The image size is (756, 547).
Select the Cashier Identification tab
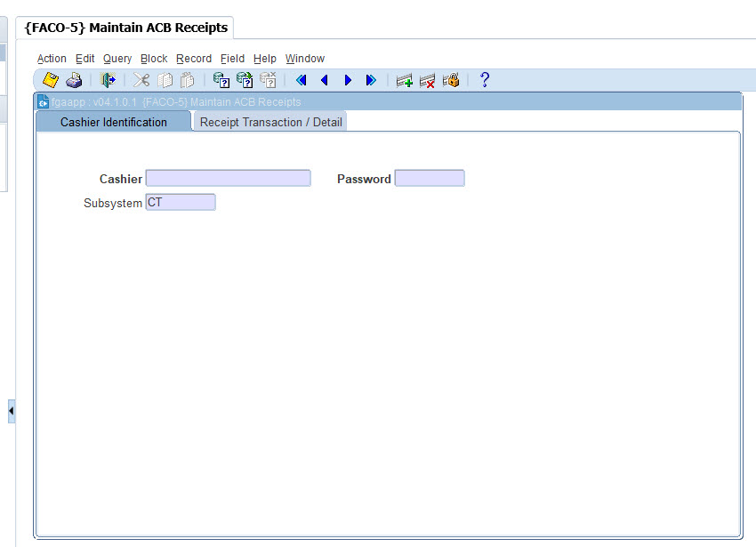[x=113, y=122]
